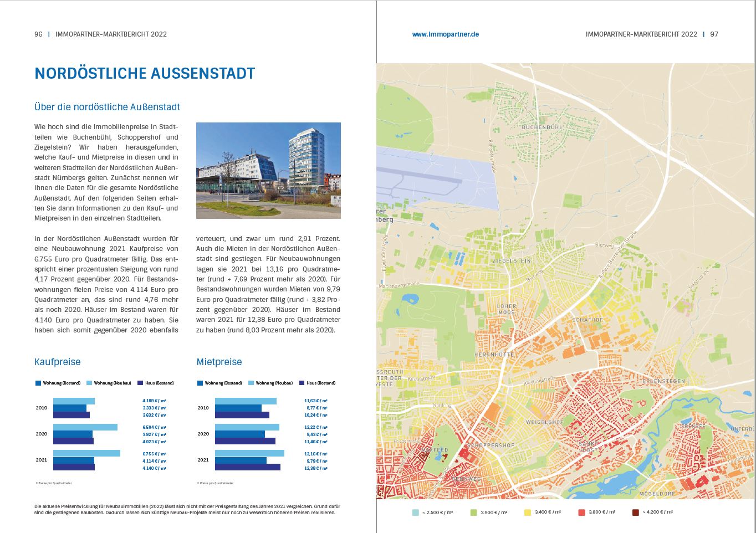Click the 'HERRNHÜTTE' label on map
The height and width of the screenshot is (533, 756).
[x=494, y=355]
